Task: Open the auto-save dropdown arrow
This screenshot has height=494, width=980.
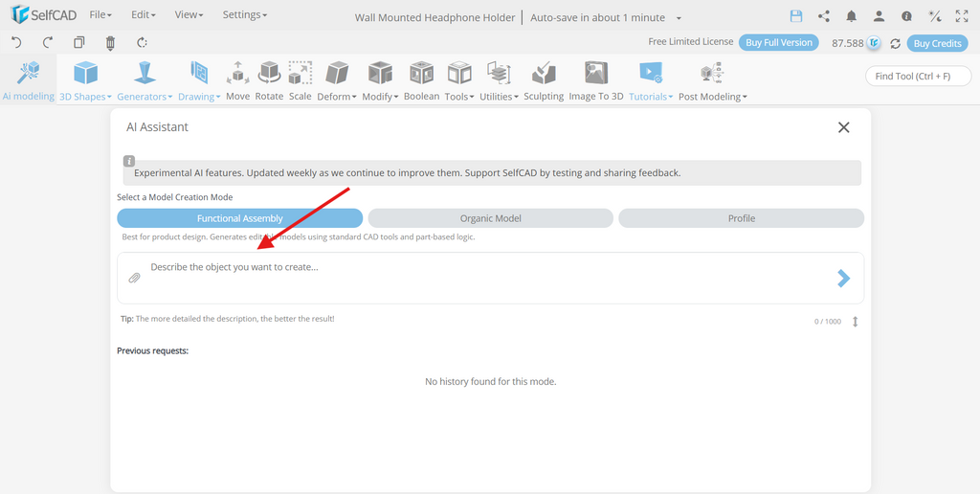Action: [x=679, y=18]
